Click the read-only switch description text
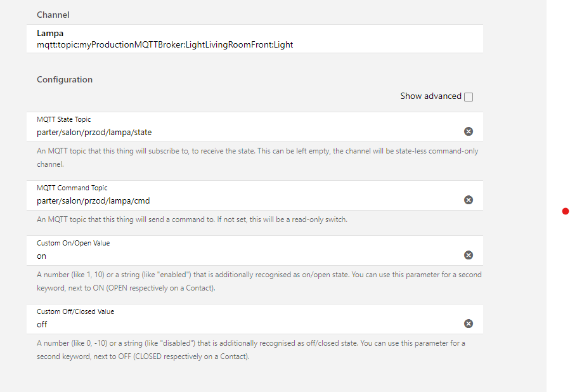Viewport: 570px width, 392px height. [x=192, y=219]
